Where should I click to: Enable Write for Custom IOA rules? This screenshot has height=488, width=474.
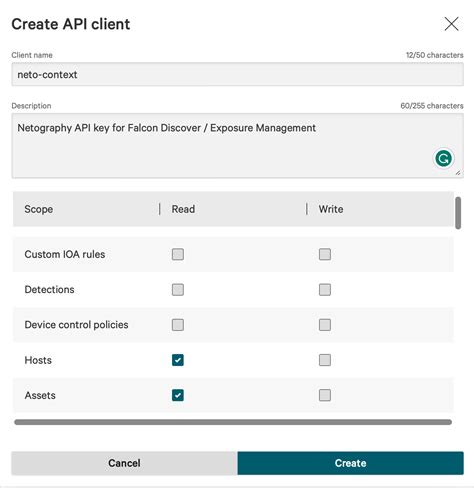pos(325,254)
